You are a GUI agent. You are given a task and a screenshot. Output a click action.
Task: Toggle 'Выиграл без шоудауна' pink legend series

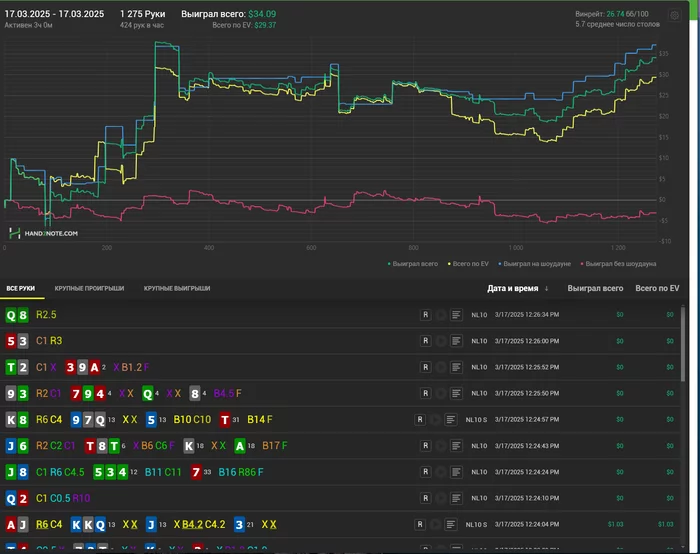620,264
